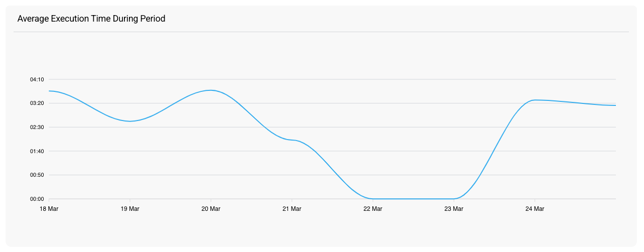
Task: Click the 01:40 y-axis label
Action: click(37, 151)
